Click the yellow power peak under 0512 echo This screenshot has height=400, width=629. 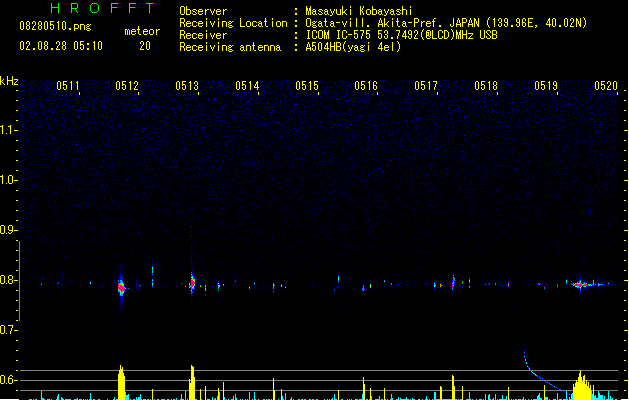coord(121,383)
